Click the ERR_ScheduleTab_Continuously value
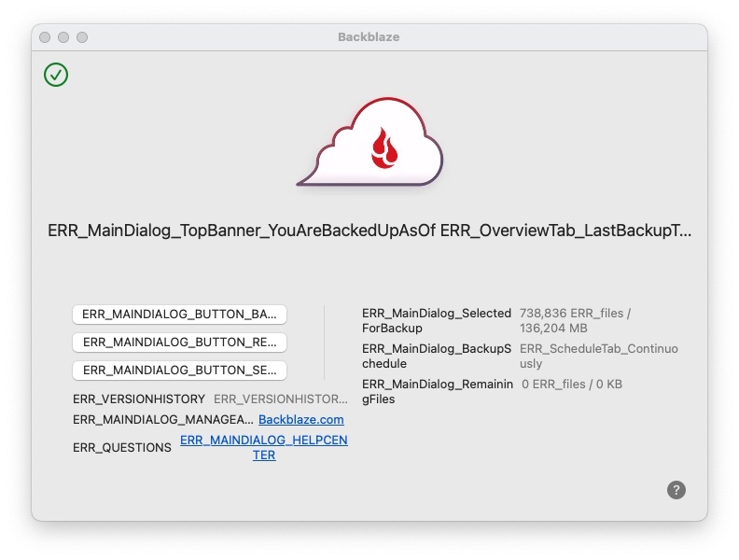This screenshot has height=560, width=739. point(598,356)
